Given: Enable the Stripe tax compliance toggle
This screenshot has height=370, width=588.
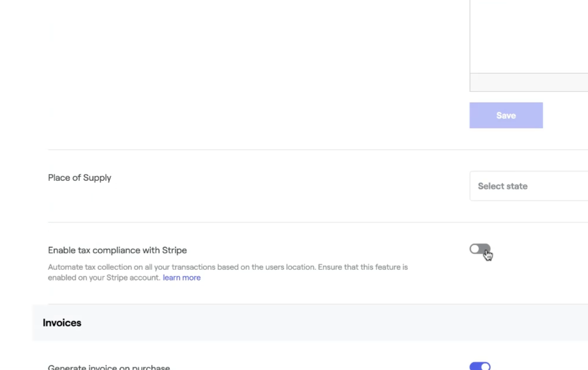Looking at the screenshot, I should pos(480,249).
